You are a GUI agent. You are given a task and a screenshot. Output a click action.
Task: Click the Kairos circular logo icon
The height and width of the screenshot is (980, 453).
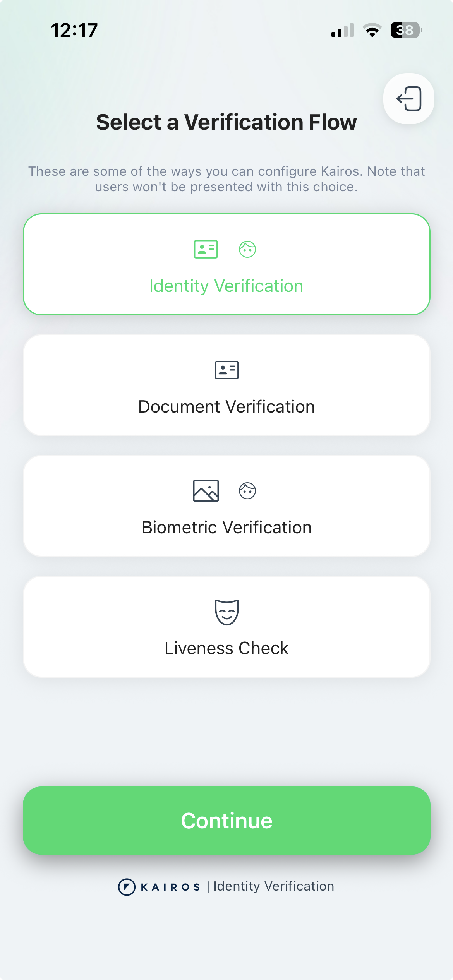[127, 887]
